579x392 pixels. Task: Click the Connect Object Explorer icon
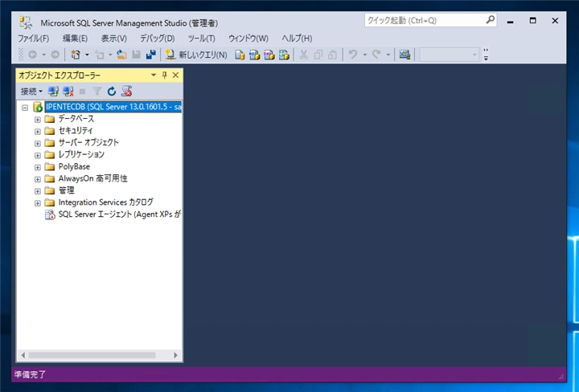pos(54,91)
